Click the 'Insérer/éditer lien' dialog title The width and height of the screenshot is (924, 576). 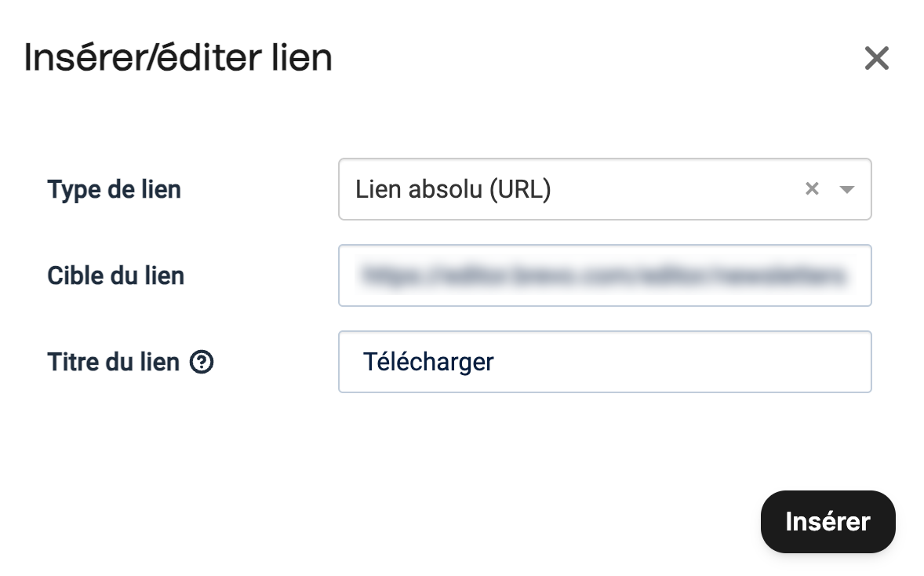tap(178, 57)
